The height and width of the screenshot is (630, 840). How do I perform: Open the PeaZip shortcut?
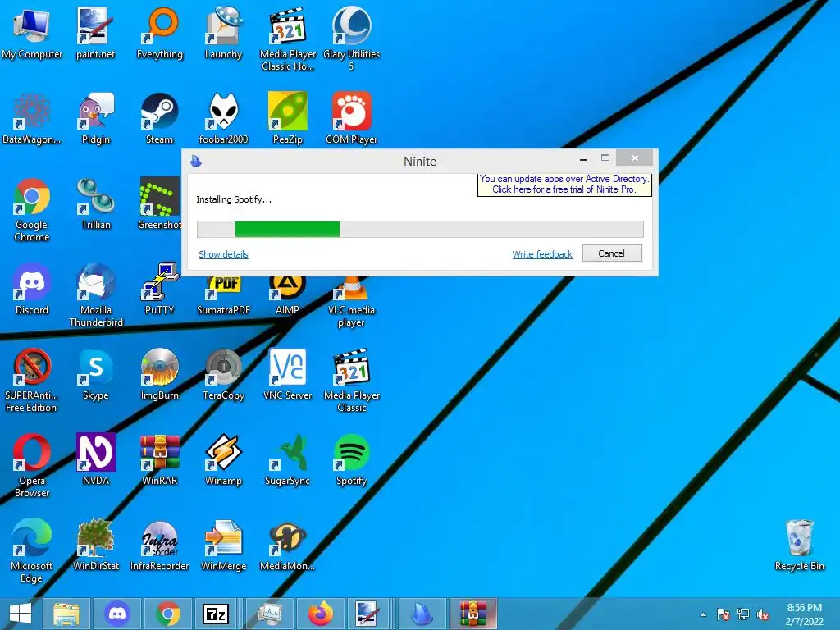tap(288, 118)
